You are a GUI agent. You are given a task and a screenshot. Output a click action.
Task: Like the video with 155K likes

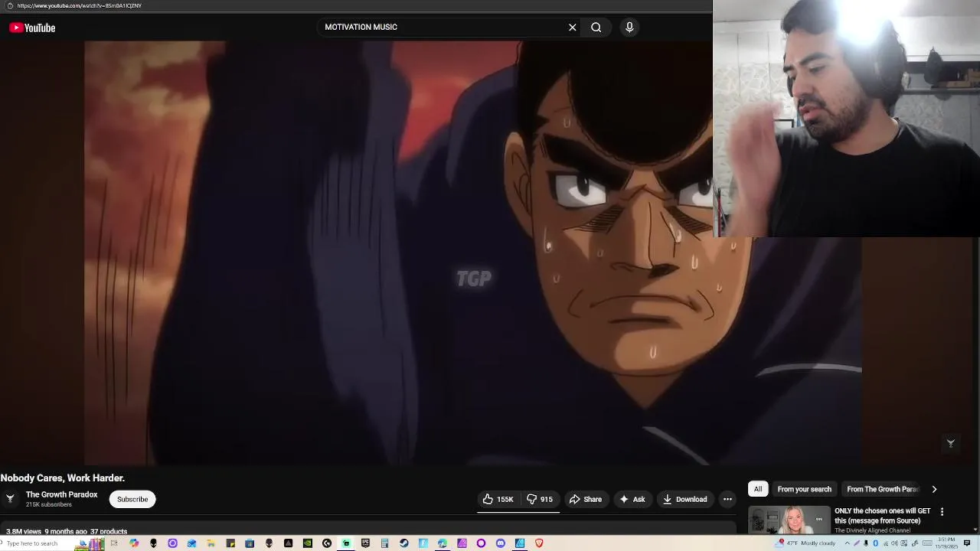coord(498,499)
